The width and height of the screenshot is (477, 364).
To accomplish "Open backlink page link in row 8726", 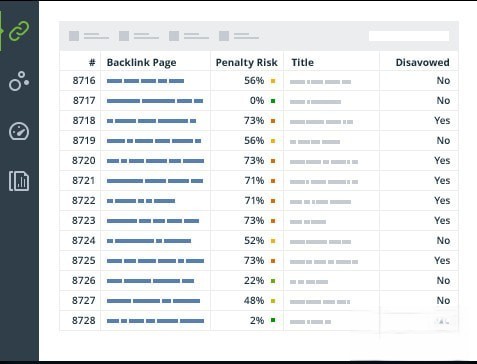I will (x=150, y=281).
